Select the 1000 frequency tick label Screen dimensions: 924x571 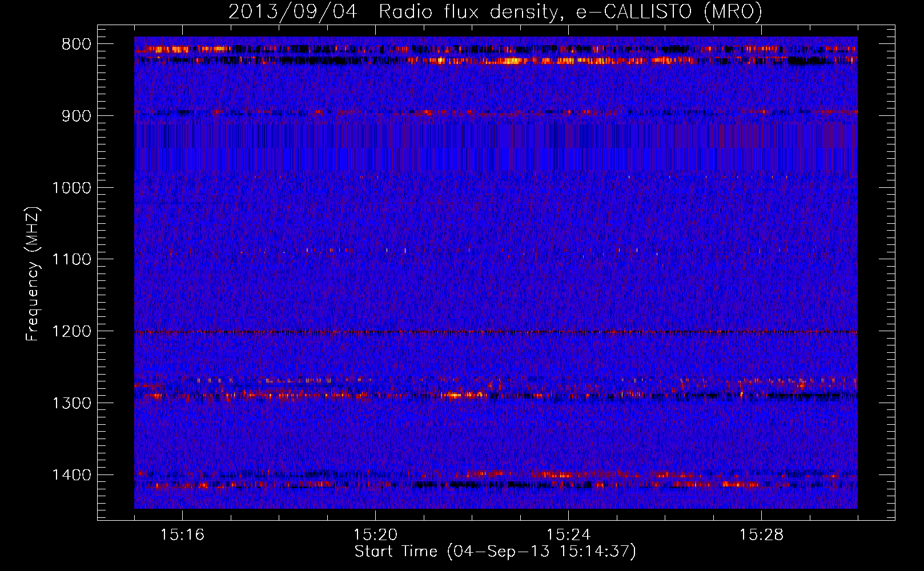pos(71,188)
